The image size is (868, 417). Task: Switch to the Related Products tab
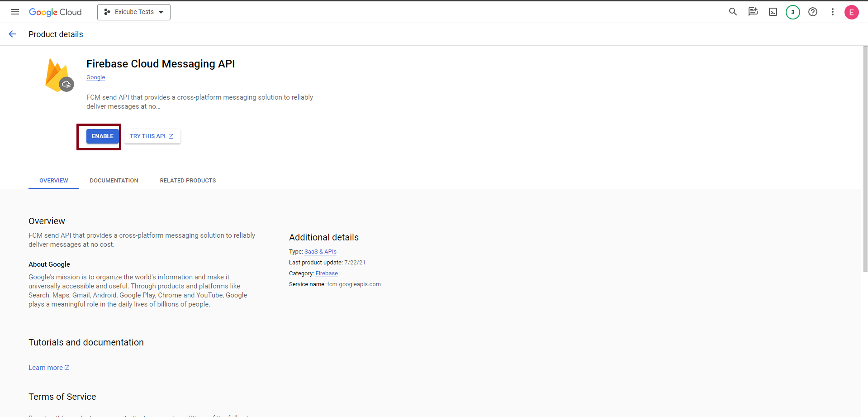pos(188,181)
